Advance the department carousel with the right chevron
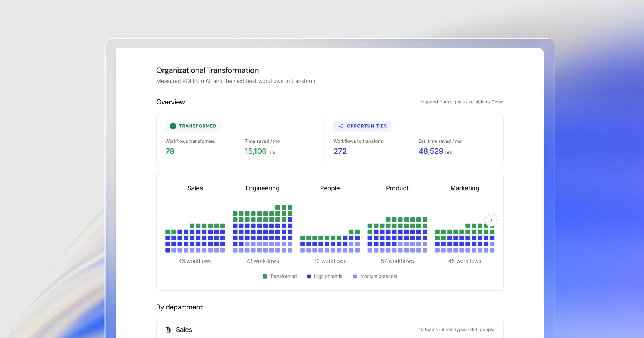This screenshot has width=644, height=338. tap(491, 220)
